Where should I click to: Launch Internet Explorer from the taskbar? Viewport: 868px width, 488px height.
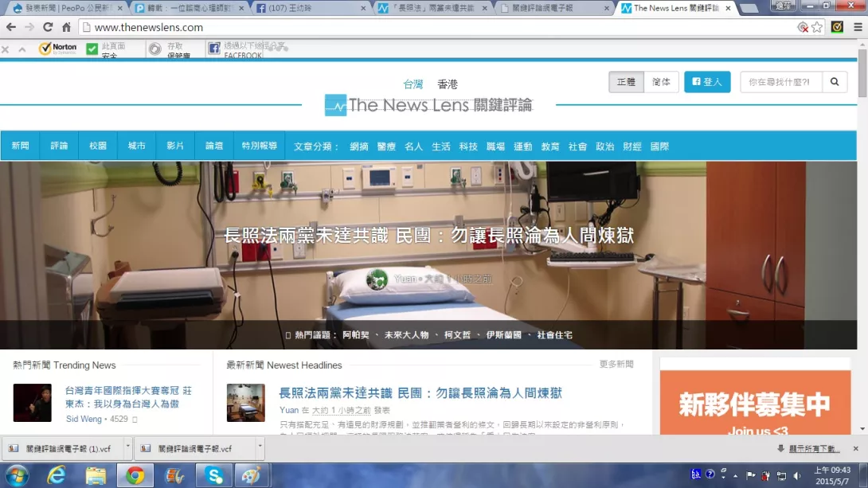pyautogui.click(x=57, y=475)
